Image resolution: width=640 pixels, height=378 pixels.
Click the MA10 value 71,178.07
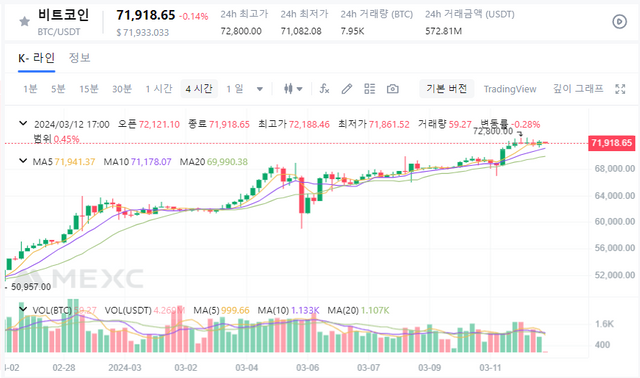pos(151,162)
